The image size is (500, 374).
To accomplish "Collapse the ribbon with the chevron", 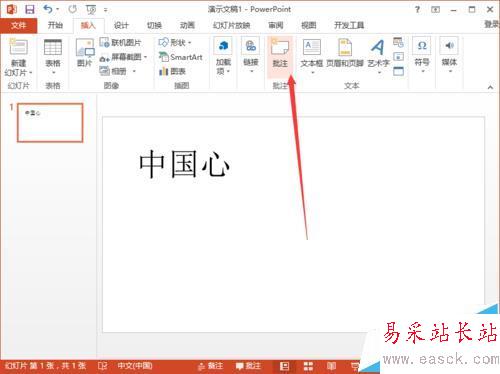I will coord(490,87).
